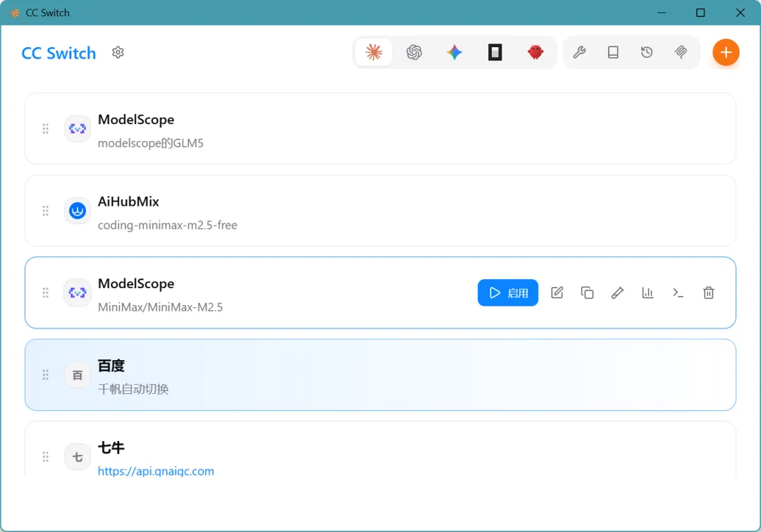761x532 pixels.
Task: Click the drag handle of 七牛 card
Action: pos(46,457)
